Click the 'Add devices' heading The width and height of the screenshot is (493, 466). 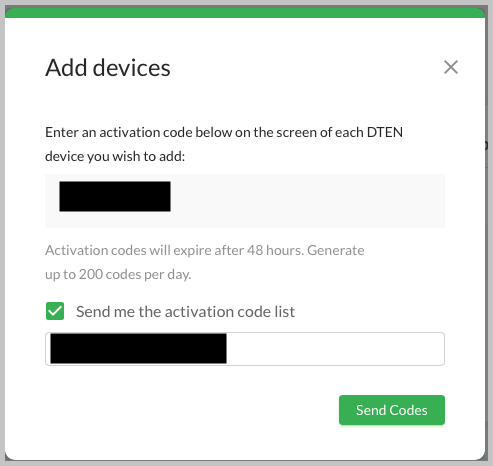tap(108, 68)
